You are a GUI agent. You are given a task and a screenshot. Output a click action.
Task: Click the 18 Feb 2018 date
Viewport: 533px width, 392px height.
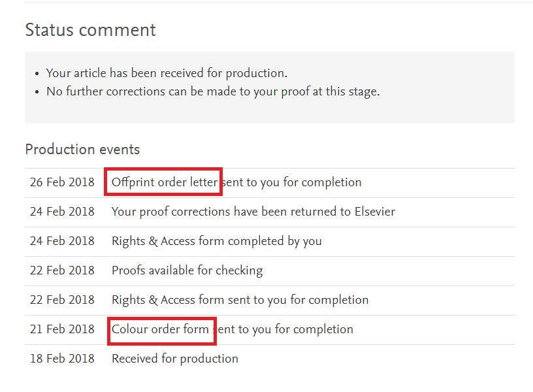tap(62, 359)
